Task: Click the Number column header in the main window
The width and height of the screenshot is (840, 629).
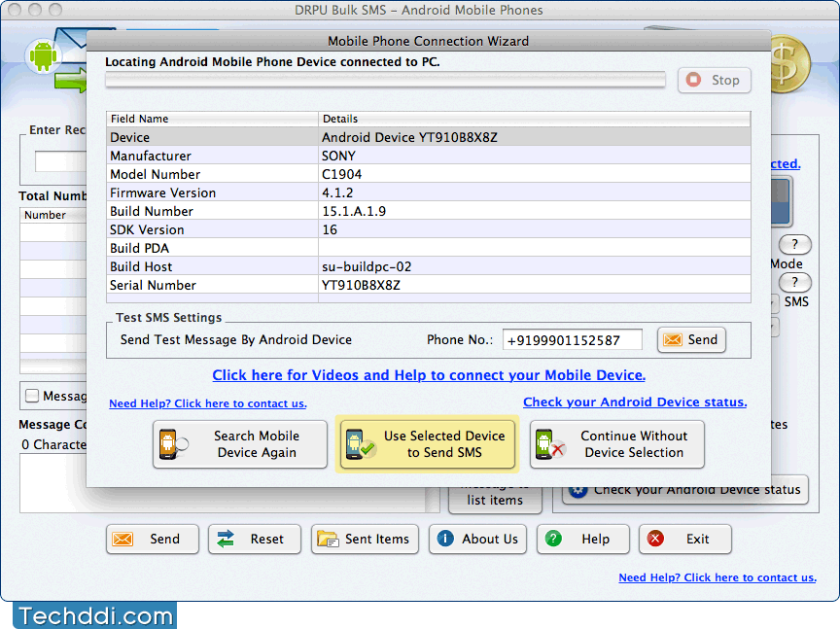Action: point(53,215)
